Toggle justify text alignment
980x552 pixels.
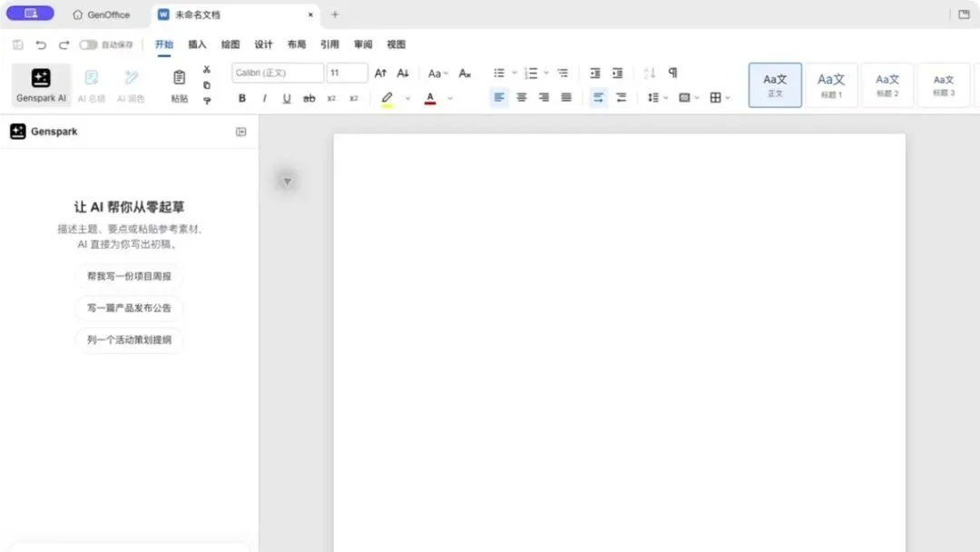tap(566, 97)
